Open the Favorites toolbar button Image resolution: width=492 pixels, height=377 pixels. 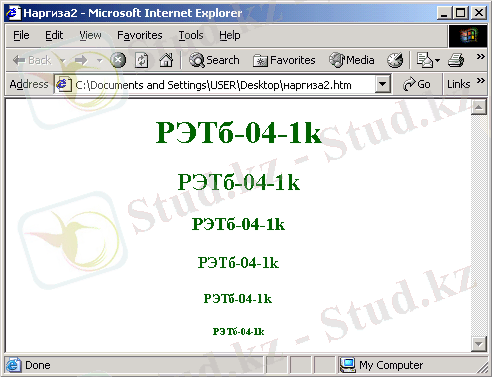pos(284,60)
